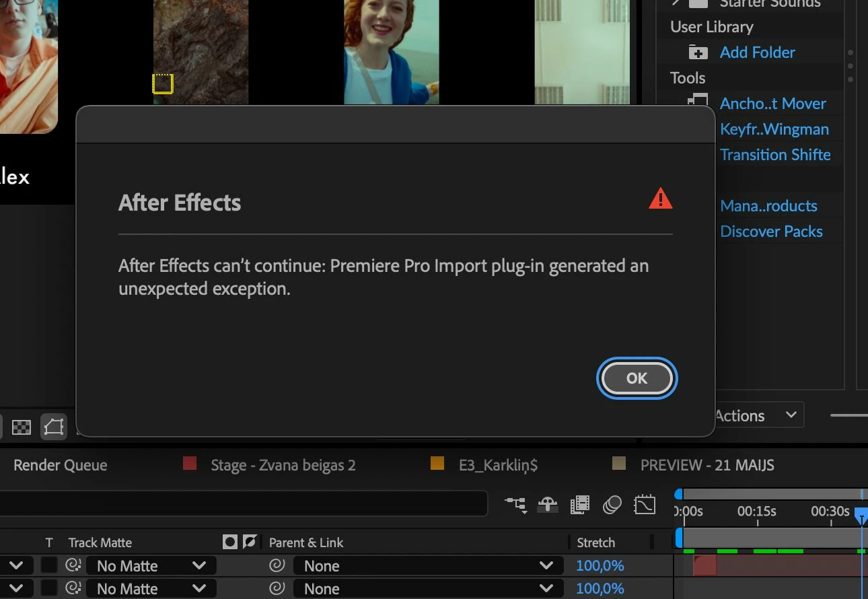Open second row Parent None dropdown
The image size is (868, 599).
tap(428, 588)
